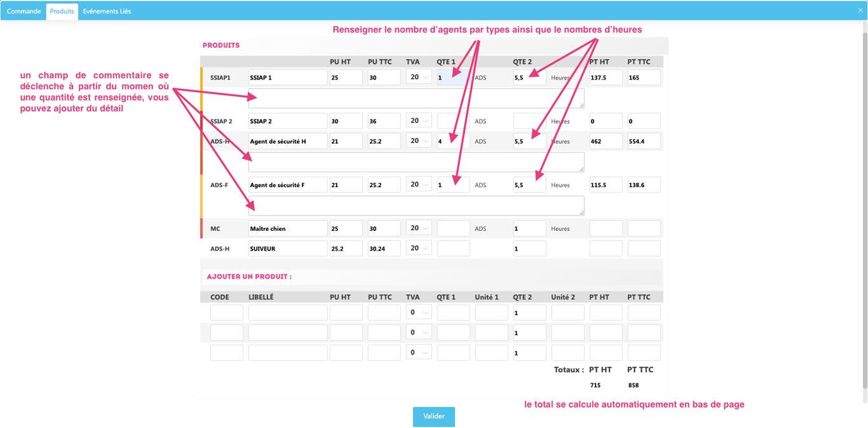Open TVA dropdown in second new product row
The height and width of the screenshot is (428, 868).
(x=419, y=333)
